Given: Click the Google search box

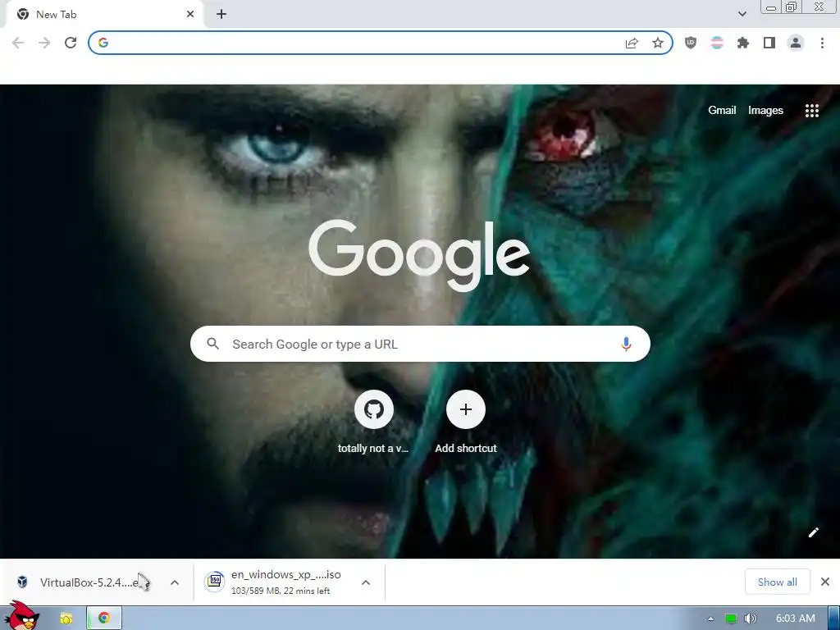Looking at the screenshot, I should pos(420,344).
